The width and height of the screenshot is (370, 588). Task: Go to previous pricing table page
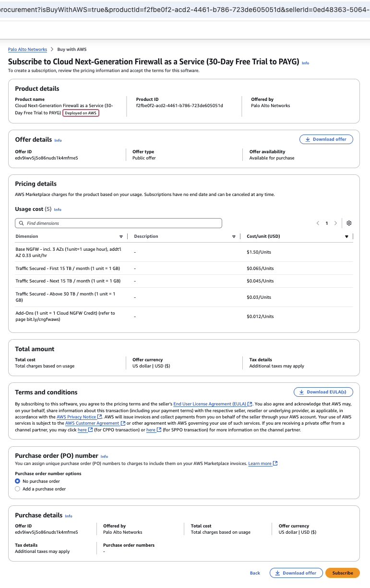(318, 223)
